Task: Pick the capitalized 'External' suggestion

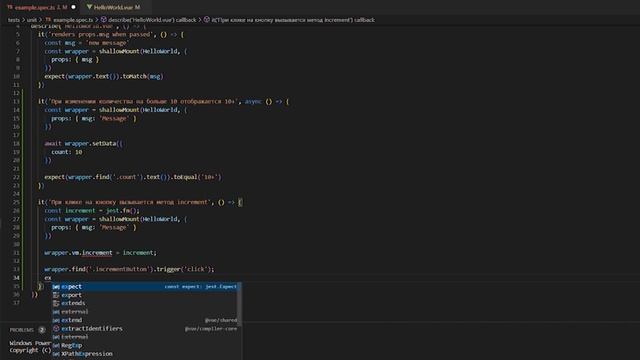Action: pos(146,337)
